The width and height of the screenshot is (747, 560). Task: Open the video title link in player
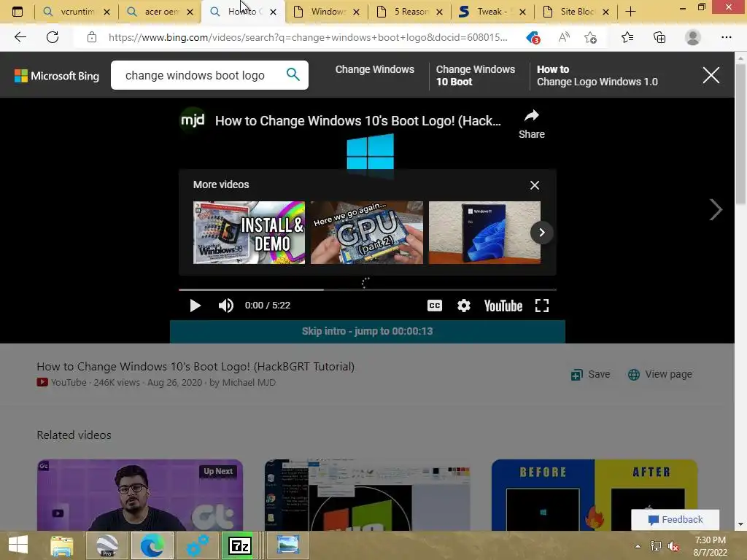pos(357,121)
